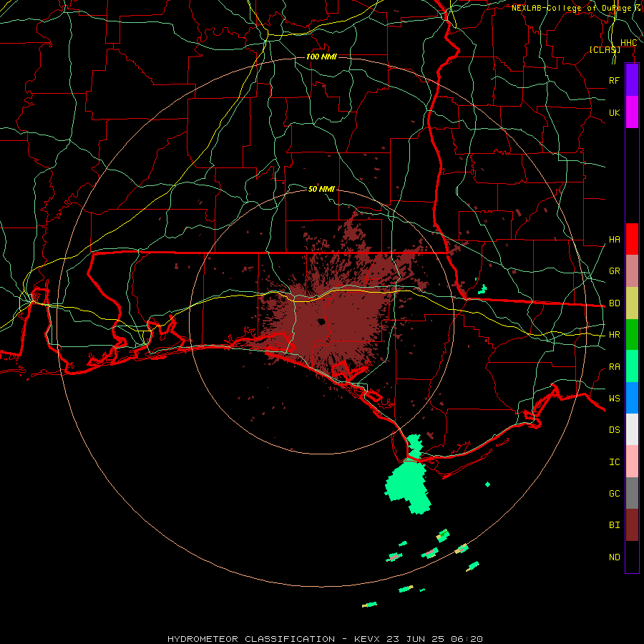Click the radar site dot at echo center

pyautogui.click(x=321, y=321)
